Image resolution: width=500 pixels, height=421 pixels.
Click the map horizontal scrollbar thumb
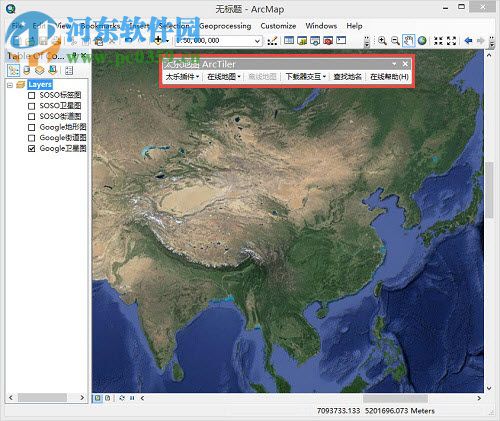[395, 398]
